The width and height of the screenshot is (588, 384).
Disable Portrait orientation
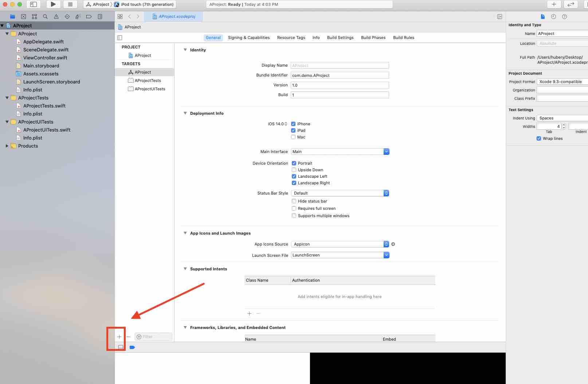tap(294, 163)
